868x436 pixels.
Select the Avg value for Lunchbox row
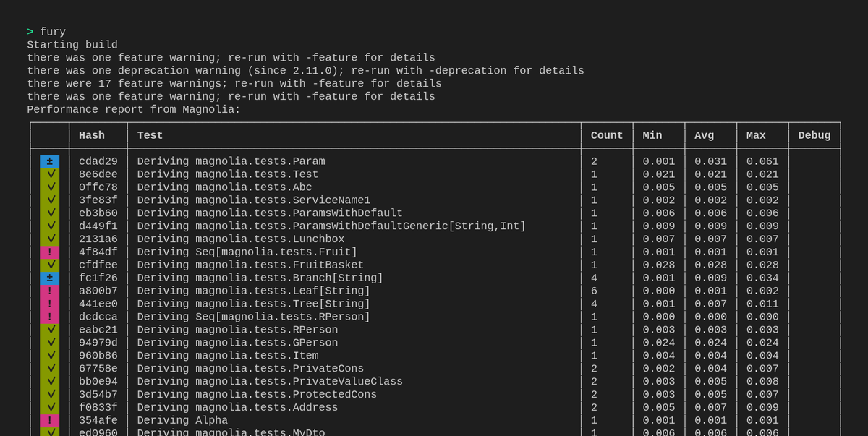(709, 239)
